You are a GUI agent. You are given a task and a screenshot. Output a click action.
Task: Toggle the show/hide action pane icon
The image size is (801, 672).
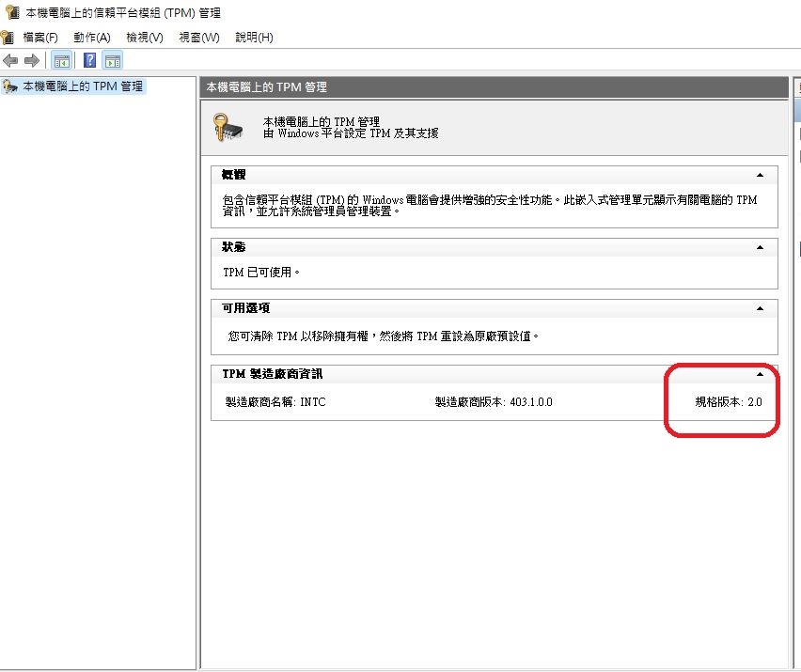point(113,61)
